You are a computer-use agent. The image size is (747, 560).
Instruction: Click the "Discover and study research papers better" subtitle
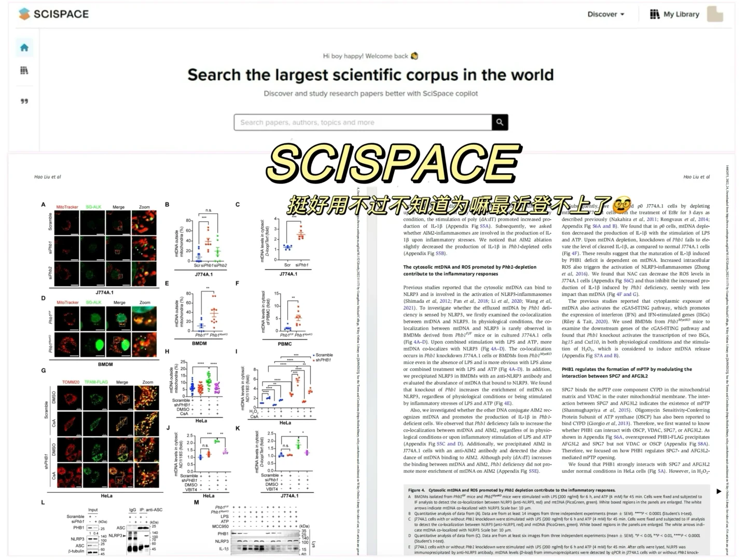click(x=371, y=94)
